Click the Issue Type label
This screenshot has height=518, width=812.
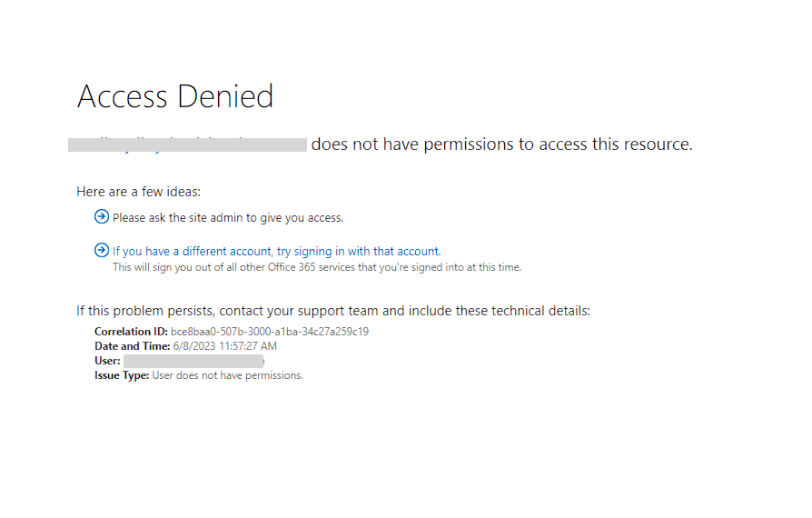pyautogui.click(x=122, y=375)
